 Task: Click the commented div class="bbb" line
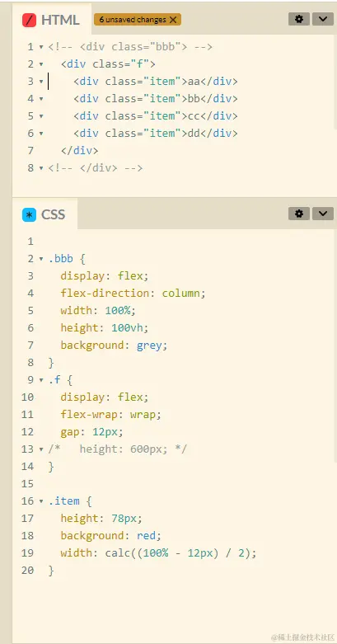[130, 47]
